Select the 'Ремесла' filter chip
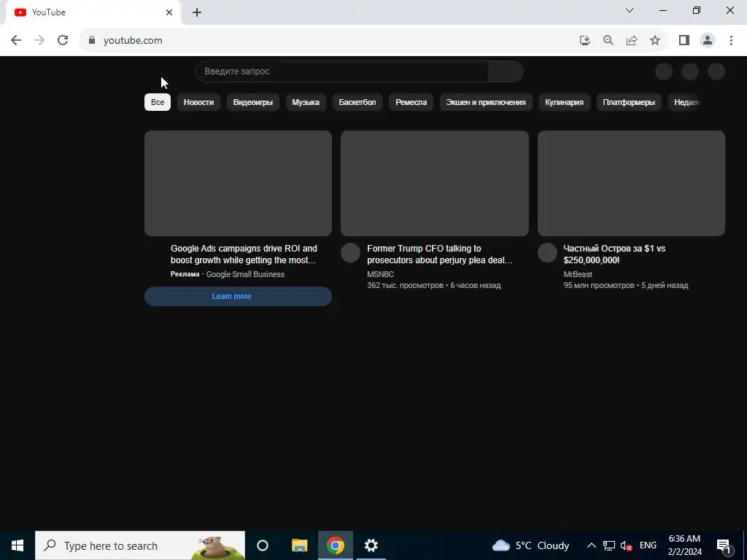 [x=411, y=102]
